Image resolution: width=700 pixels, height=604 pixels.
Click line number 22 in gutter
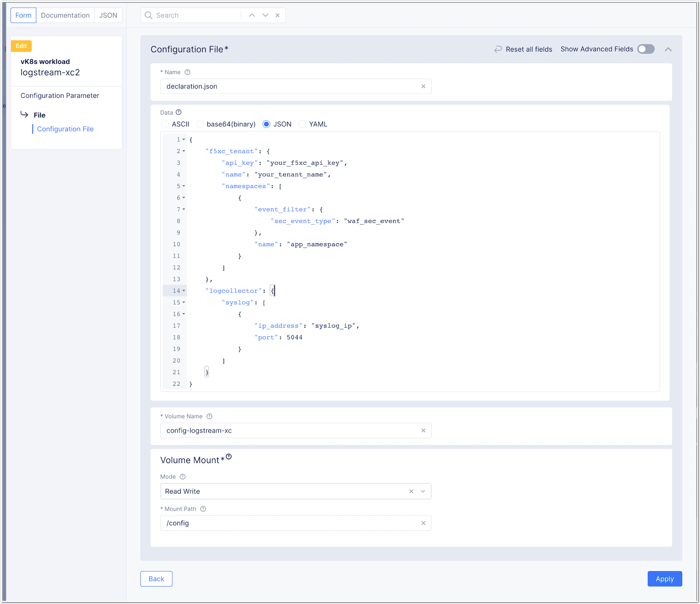(176, 384)
